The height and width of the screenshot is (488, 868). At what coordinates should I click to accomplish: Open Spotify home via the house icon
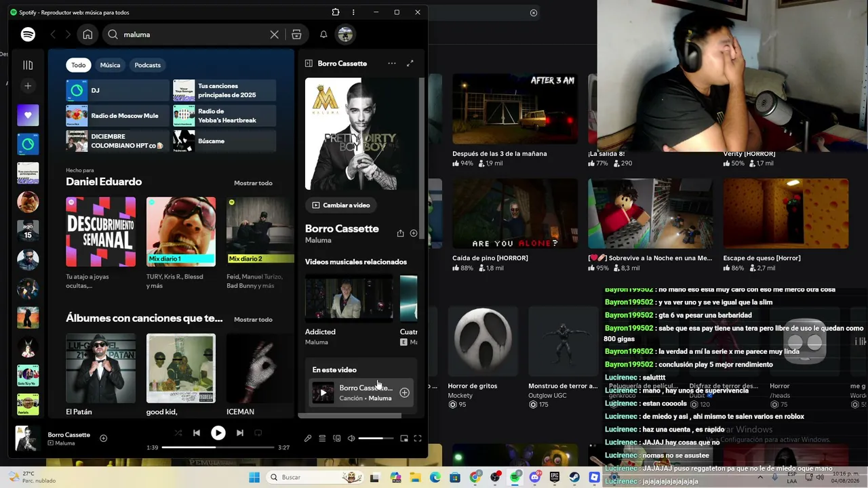click(x=87, y=35)
